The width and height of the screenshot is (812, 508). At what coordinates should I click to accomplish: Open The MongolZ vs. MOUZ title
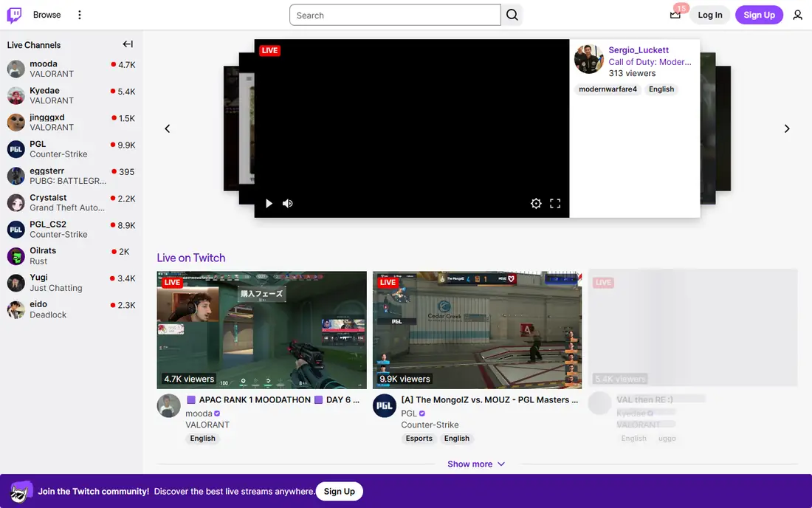pos(489,399)
